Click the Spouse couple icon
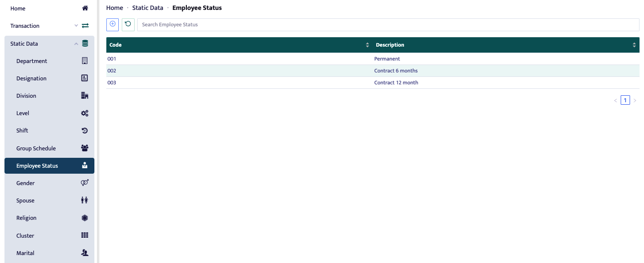 (84, 200)
